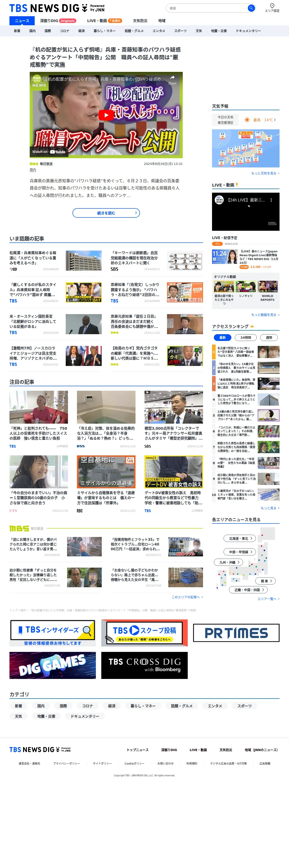
Task: Open the 米・オースティン国防長官 article
Action: tap(56, 324)
